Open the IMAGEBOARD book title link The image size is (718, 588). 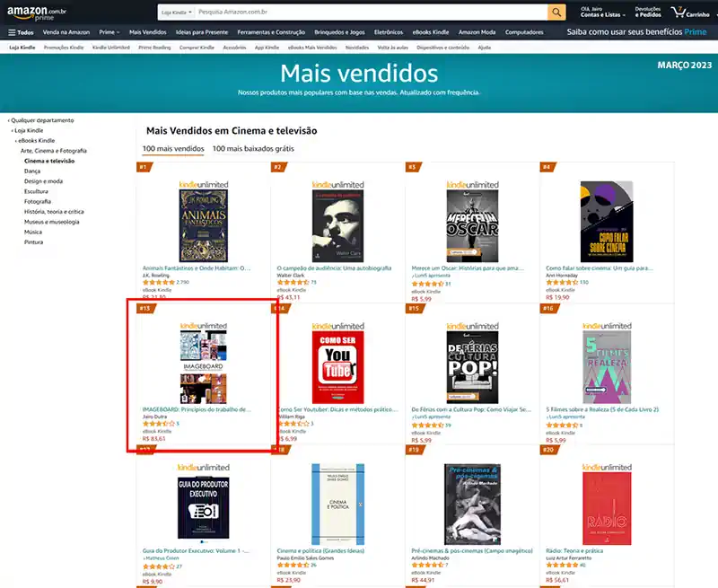point(197,409)
